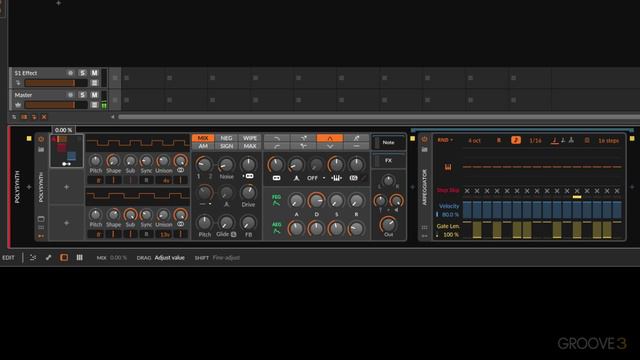Screen dimensions: 640x360
Task: Click 16 steps value in Arpeggiator
Action: coord(608,140)
